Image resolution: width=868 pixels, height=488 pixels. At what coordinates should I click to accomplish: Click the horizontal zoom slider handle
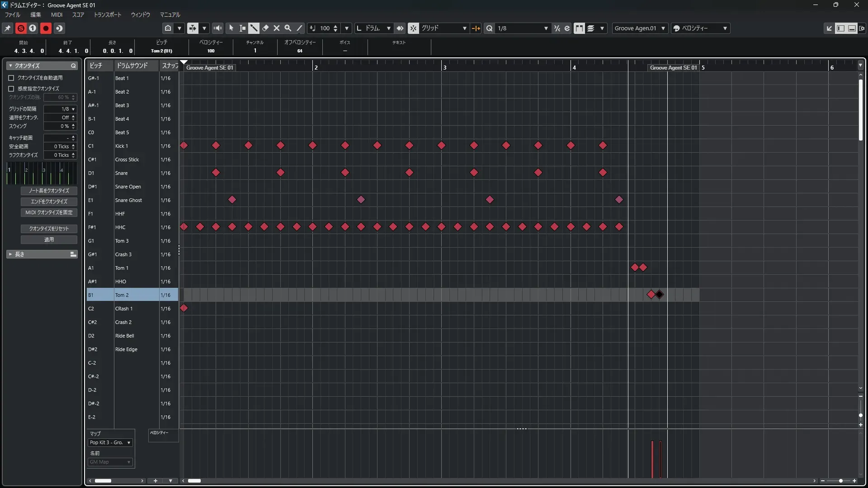tap(840, 481)
